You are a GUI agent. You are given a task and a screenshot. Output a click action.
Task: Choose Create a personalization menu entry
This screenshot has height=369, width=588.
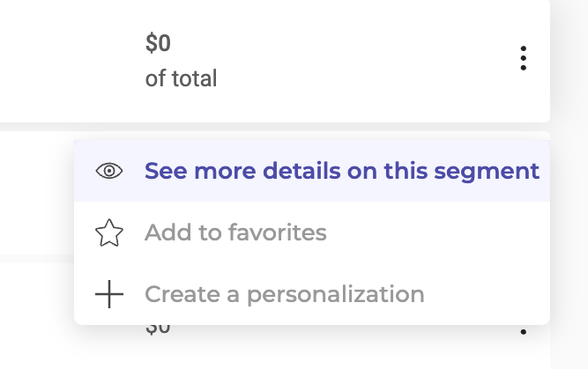point(285,294)
